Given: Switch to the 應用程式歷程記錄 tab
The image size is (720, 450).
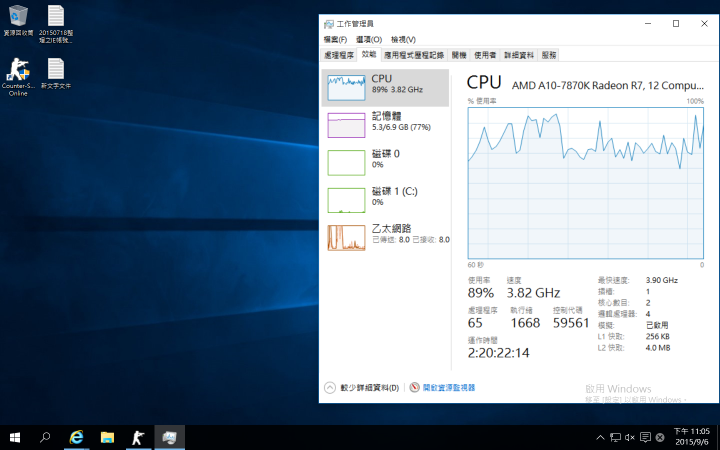Looking at the screenshot, I should point(414,55).
